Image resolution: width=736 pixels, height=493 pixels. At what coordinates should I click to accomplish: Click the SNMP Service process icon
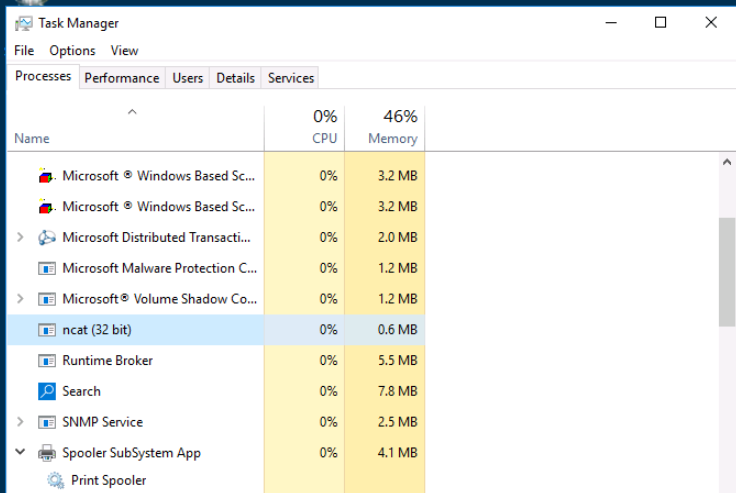click(x=46, y=422)
